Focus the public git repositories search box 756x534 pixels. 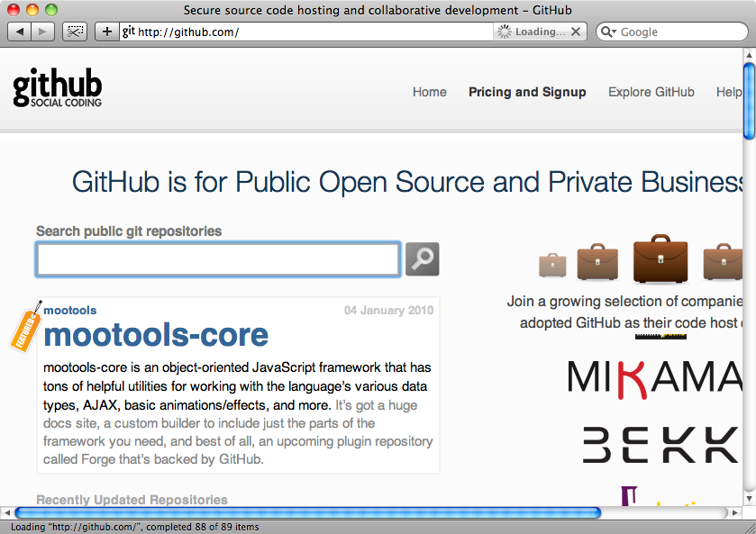tap(218, 259)
